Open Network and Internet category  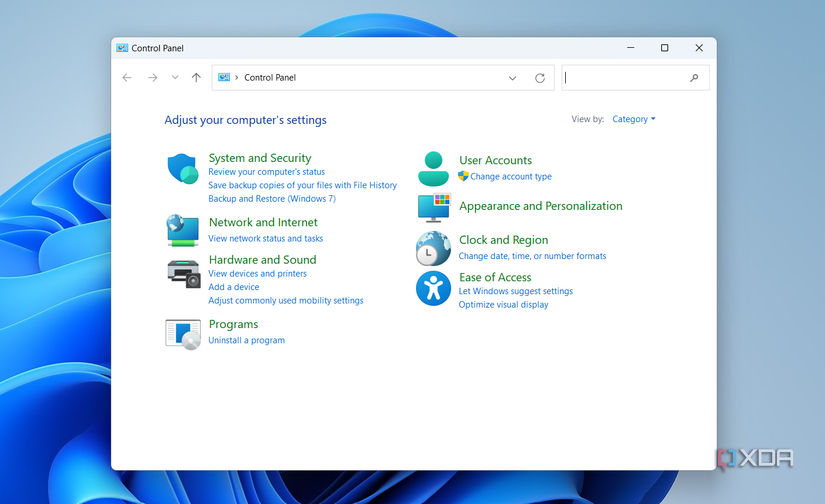click(263, 222)
